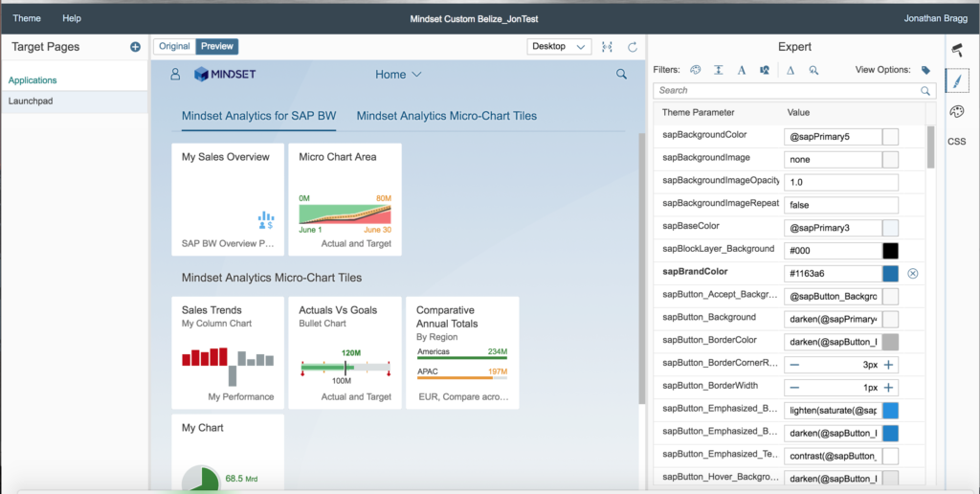The image size is (980, 494).
Task: Click the preview pane vertical scrollbar
Action: point(642,269)
